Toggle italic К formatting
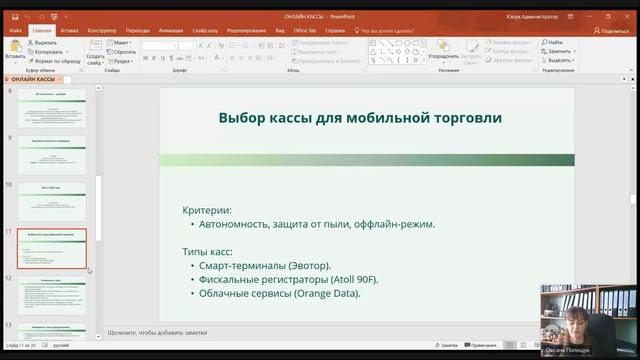 click(x=154, y=58)
